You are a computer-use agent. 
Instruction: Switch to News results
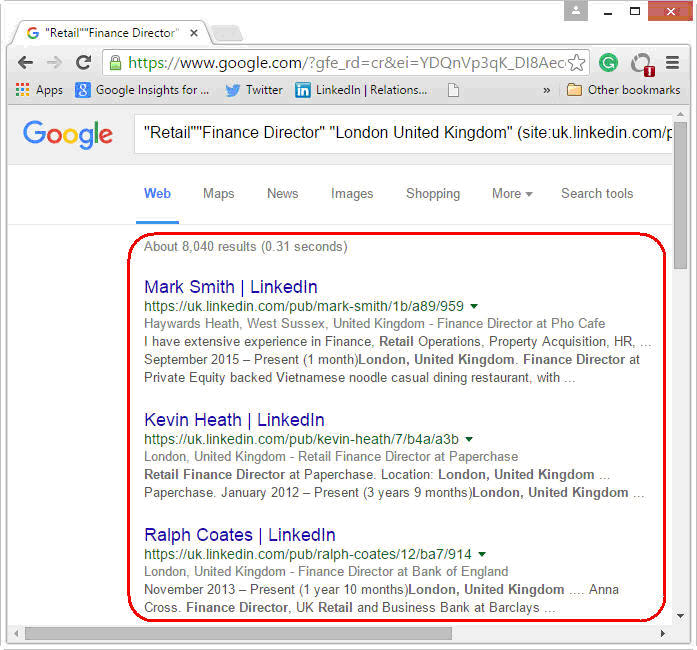coord(283,193)
